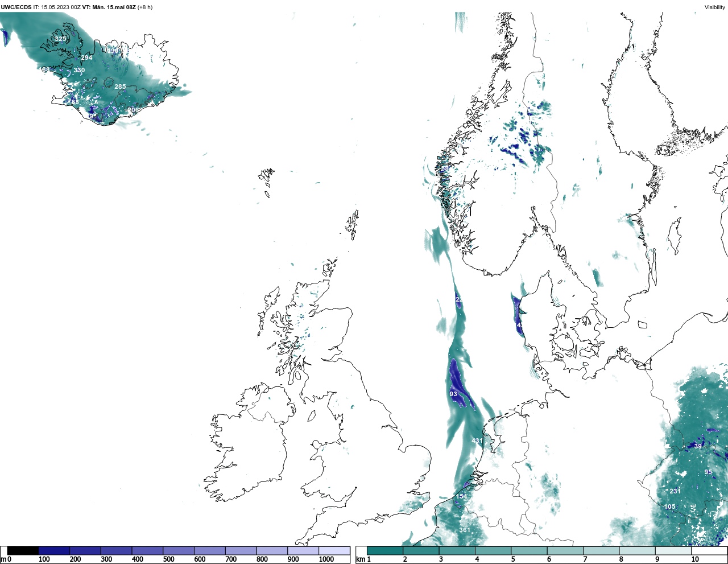The width and height of the screenshot is (728, 564).
Task: Click the '285' value in central Iceland
Action: click(120, 87)
